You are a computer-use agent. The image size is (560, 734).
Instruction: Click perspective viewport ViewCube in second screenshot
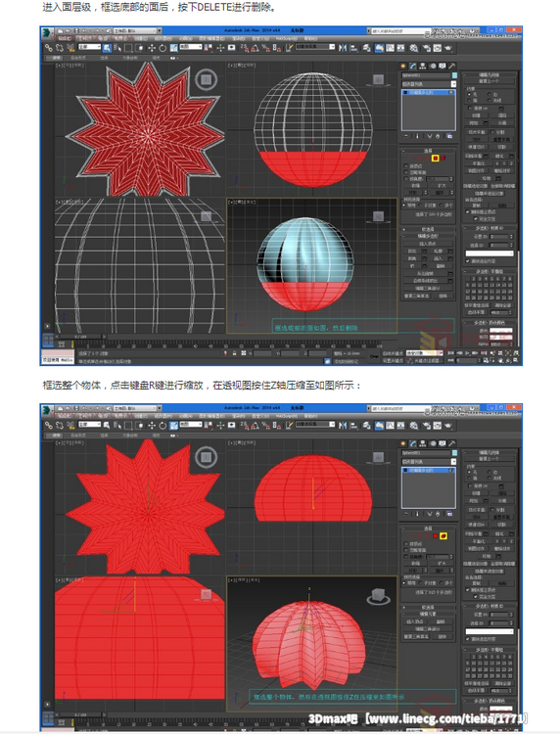(x=378, y=595)
